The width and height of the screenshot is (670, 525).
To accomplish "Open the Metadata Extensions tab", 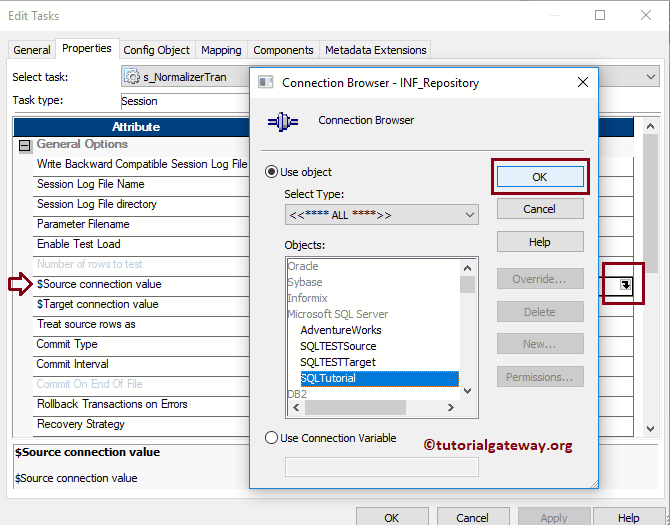I will coord(376,50).
